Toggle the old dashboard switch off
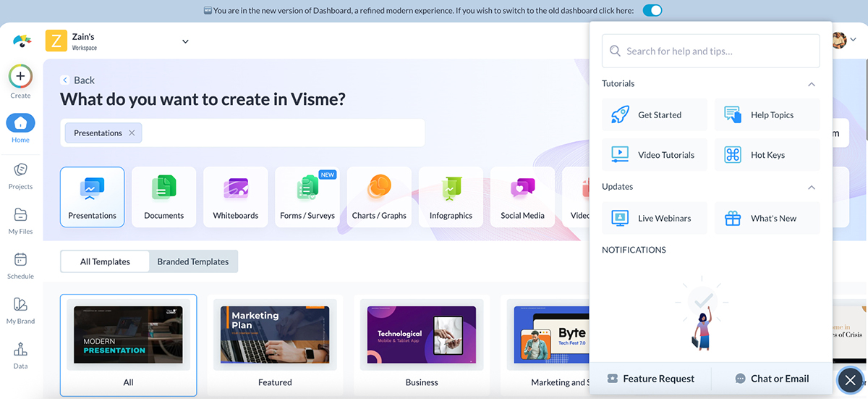This screenshot has height=399, width=868. click(652, 11)
